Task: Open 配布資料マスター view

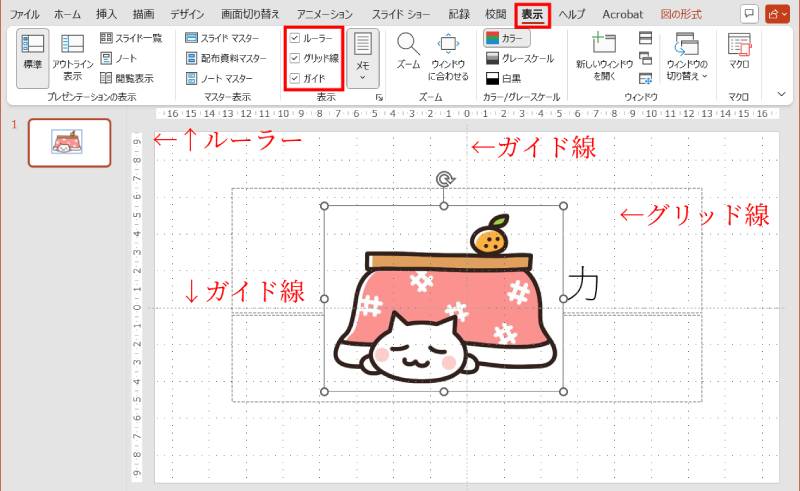Action: tap(226, 58)
